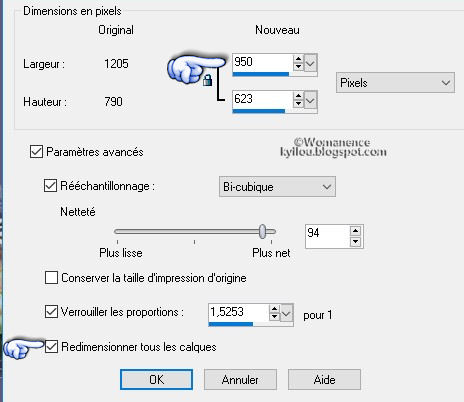Expand the proportions ratio dropdown arrow
Image resolution: width=464 pixels, height=402 pixels.
[287, 313]
